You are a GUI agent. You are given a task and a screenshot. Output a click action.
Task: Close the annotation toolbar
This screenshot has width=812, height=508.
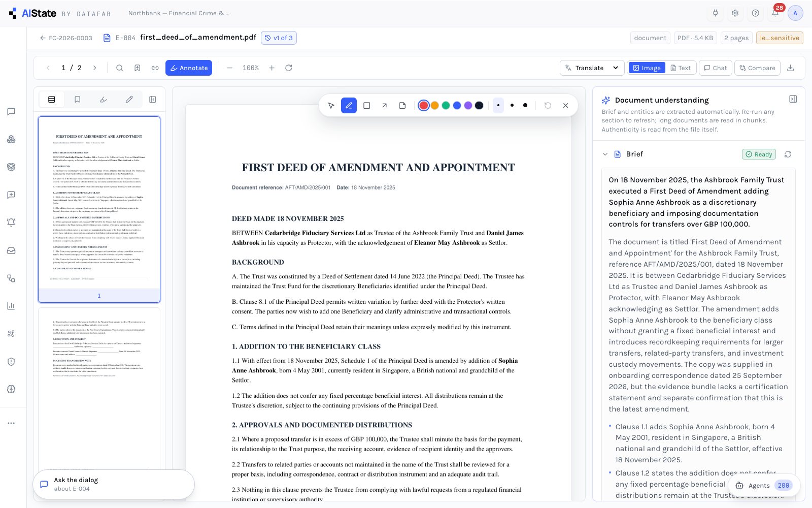pyautogui.click(x=565, y=105)
